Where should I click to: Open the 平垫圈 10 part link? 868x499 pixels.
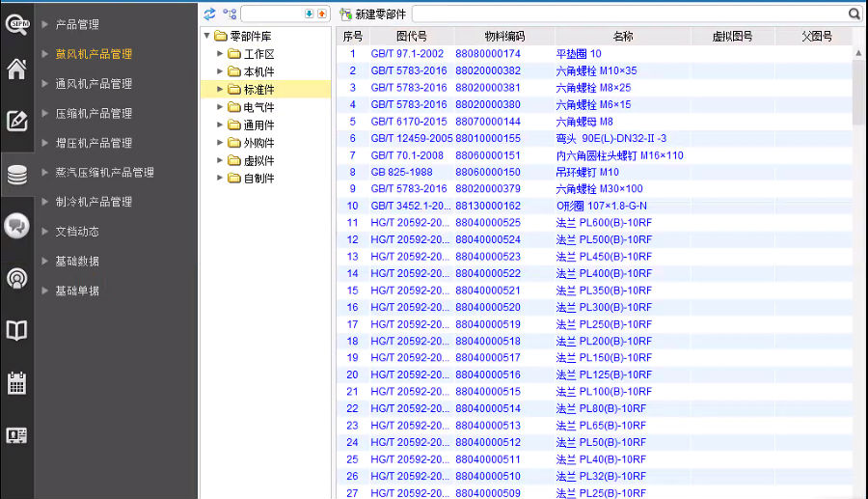coord(579,54)
